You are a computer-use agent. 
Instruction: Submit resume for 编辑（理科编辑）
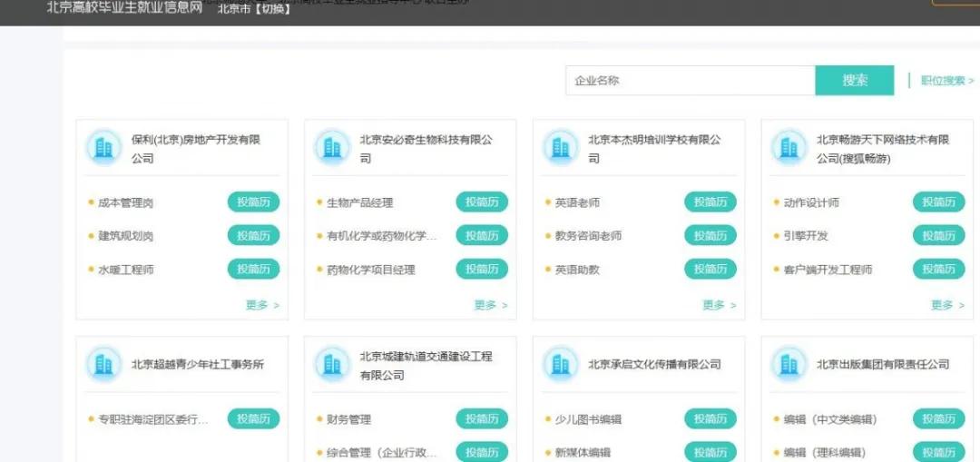[x=939, y=452]
